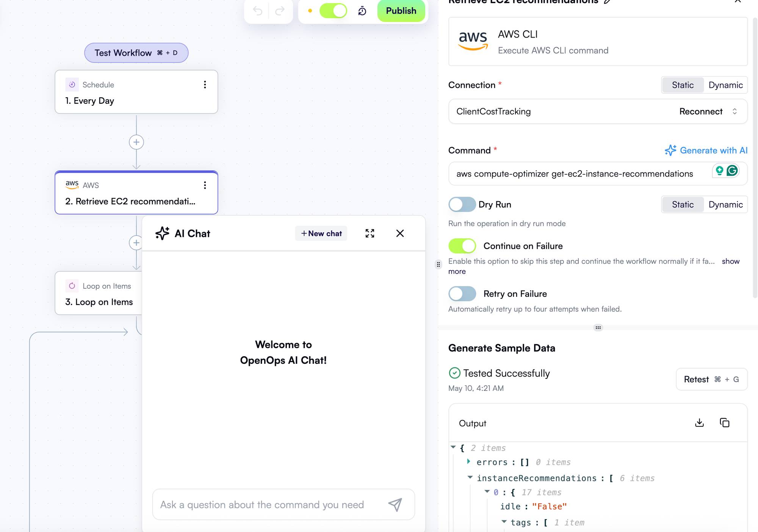Collapse item 0 object
This screenshot has height=532, width=758.
point(487,491)
